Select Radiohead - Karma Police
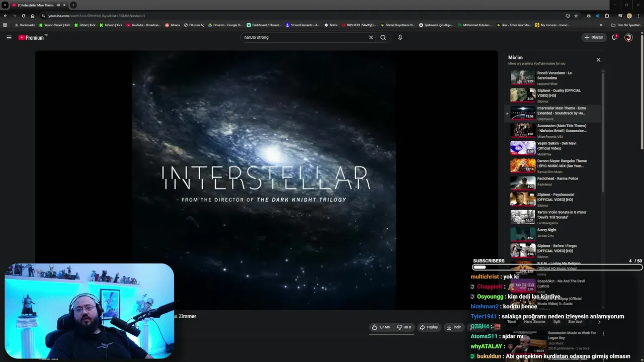 point(554,183)
